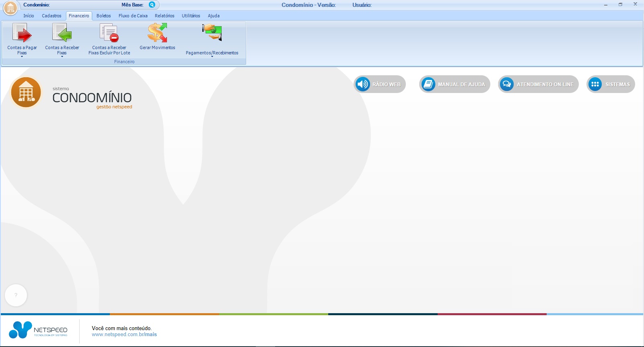Select the Financeiro ribbon tab
644x347 pixels.
(79, 16)
